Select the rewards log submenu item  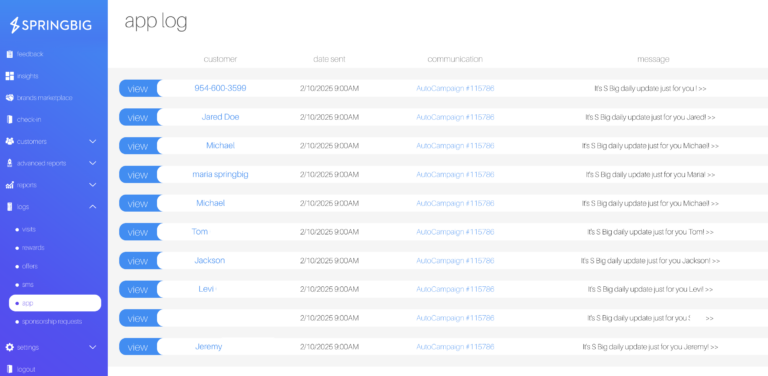click(x=33, y=248)
